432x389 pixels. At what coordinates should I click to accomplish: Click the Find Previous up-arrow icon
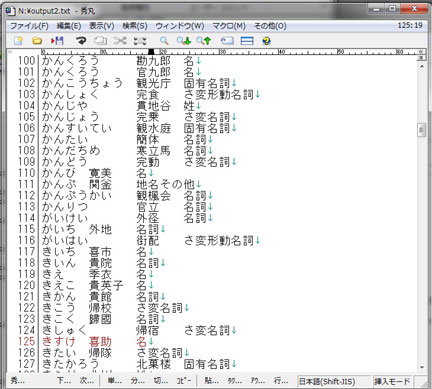[204, 41]
